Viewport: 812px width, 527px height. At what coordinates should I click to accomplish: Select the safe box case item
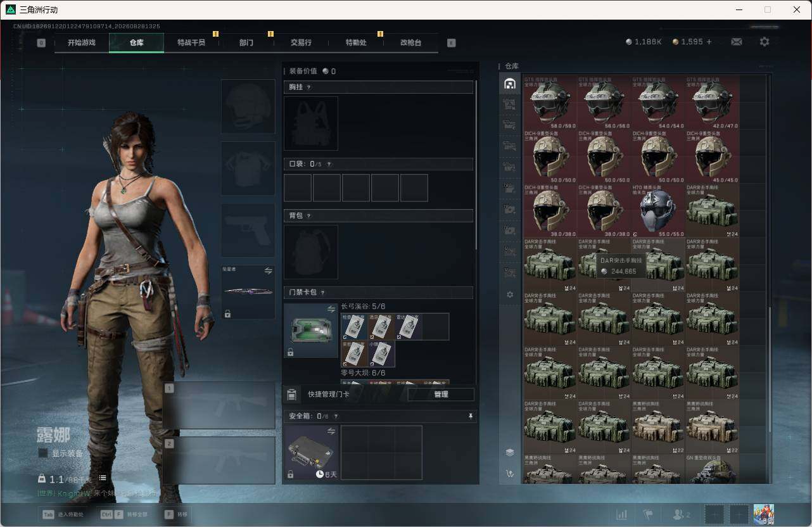[311, 452]
